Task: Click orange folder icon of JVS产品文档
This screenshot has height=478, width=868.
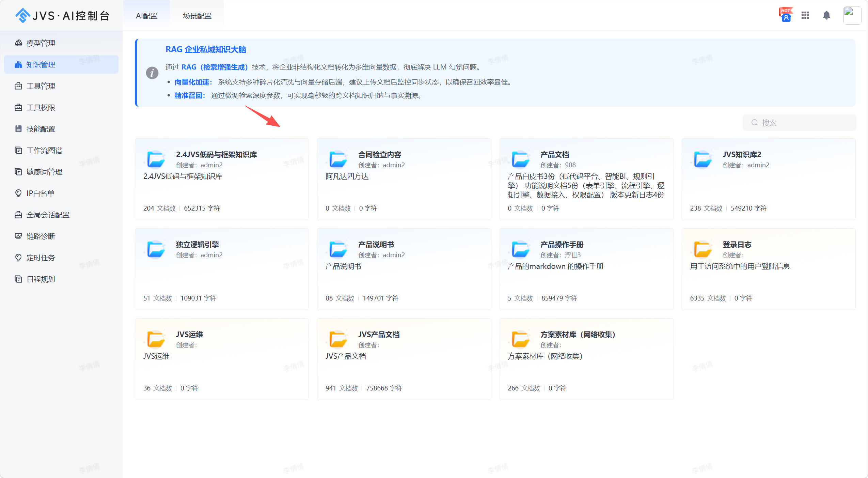Action: (x=338, y=339)
